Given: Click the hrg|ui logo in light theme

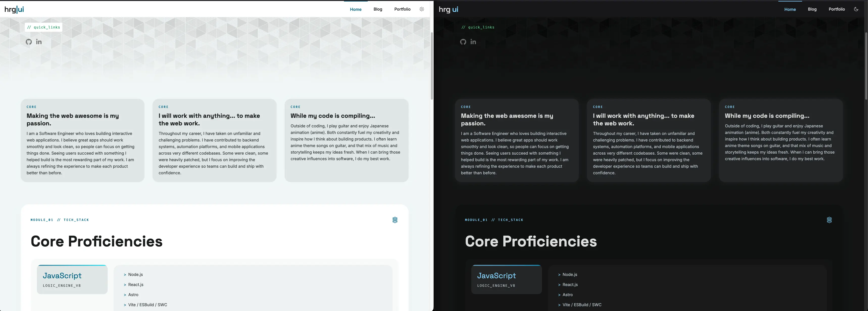Looking at the screenshot, I should [14, 9].
